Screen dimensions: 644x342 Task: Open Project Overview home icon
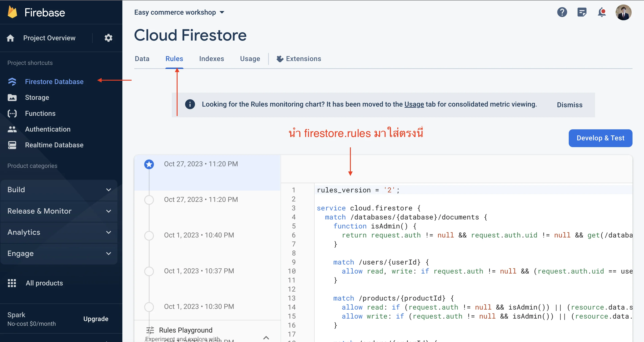click(x=11, y=38)
